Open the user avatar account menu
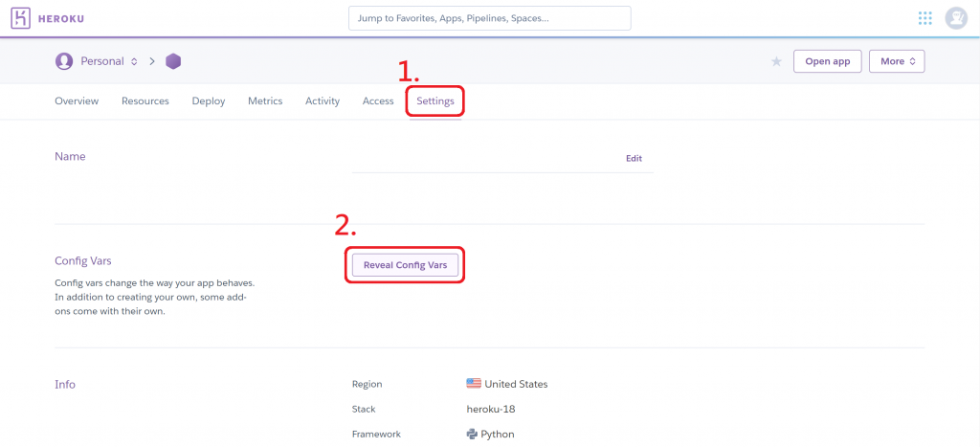The width and height of the screenshot is (980, 447). [956, 18]
